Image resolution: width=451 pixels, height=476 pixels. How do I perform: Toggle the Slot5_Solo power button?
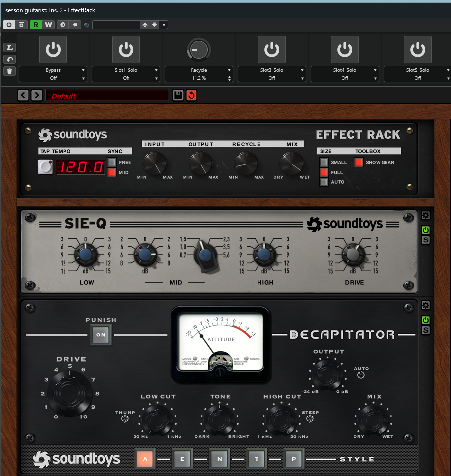(418, 50)
